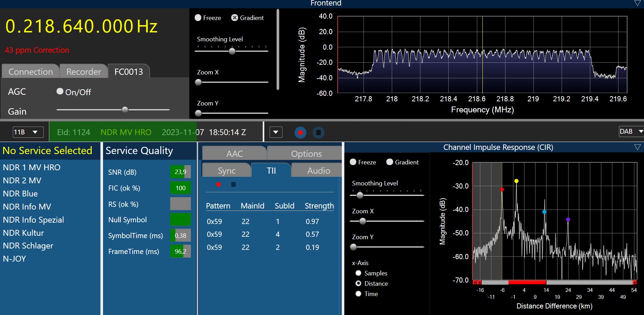This screenshot has width=644, height=315.
Task: Open the dropdown arrow beside the timestamp
Action: click(276, 132)
